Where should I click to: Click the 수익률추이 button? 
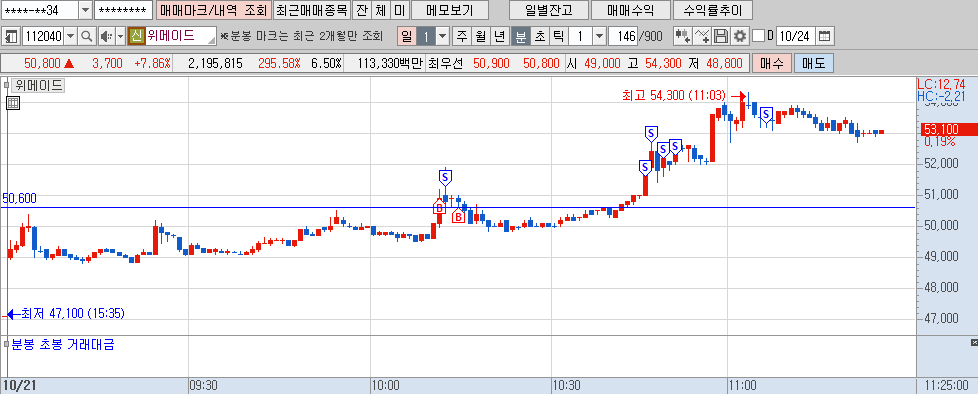pyautogui.click(x=713, y=10)
